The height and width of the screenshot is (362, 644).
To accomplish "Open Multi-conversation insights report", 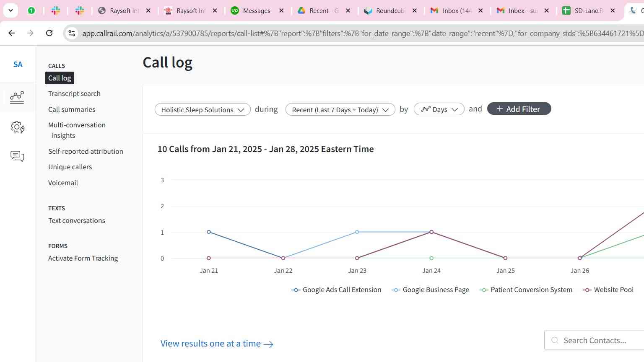I will [x=77, y=130].
